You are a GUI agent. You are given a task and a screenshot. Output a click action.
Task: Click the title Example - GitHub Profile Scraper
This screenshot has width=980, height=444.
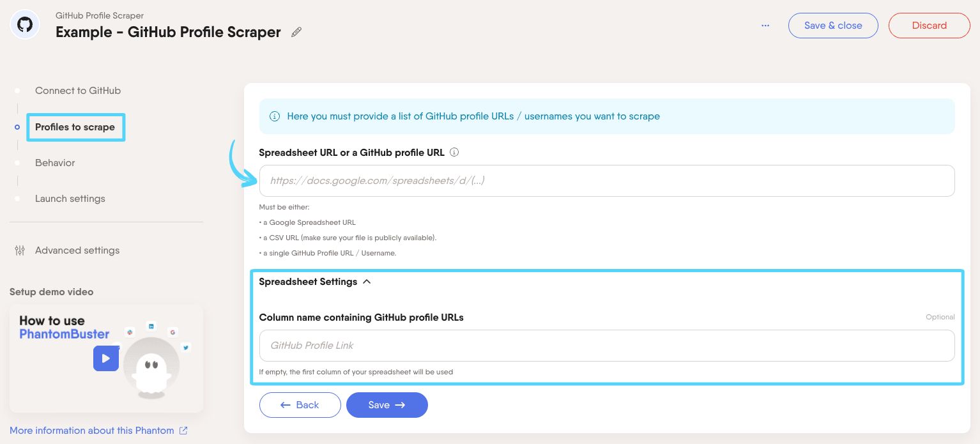click(x=168, y=32)
